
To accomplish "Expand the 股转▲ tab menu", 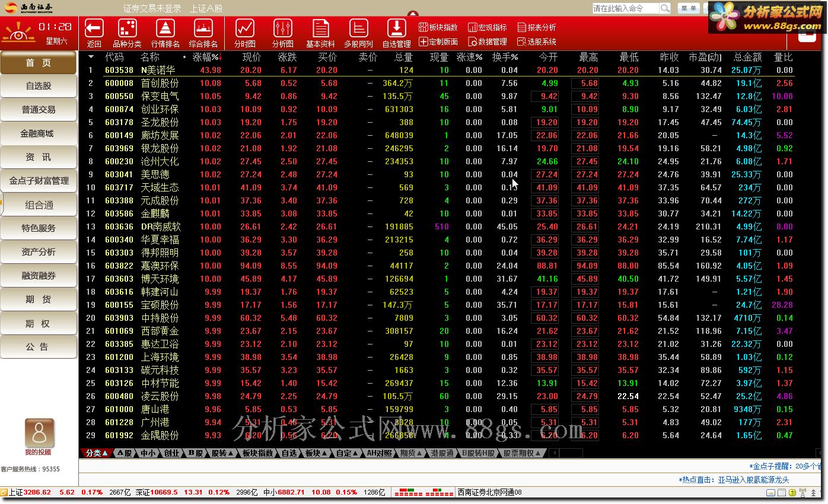I will 223,453.
